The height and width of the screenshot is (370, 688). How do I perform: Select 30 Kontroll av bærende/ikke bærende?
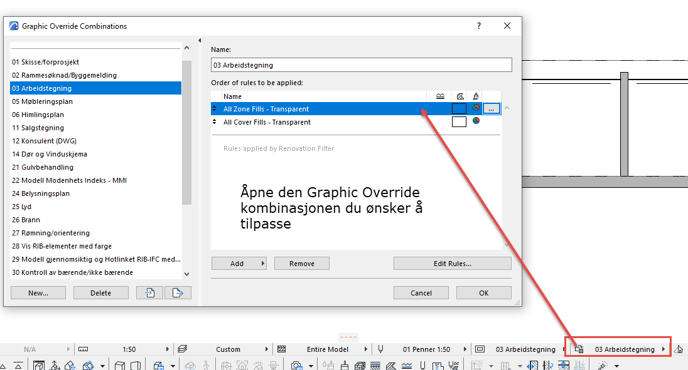96,273
